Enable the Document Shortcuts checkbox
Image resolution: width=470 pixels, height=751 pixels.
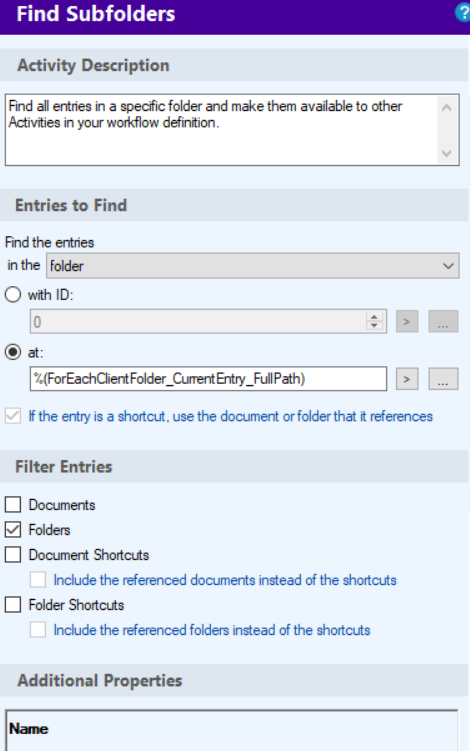click(13, 554)
